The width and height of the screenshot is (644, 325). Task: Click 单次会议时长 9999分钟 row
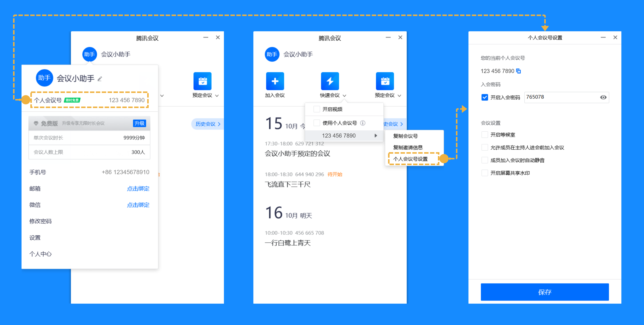[x=89, y=138]
